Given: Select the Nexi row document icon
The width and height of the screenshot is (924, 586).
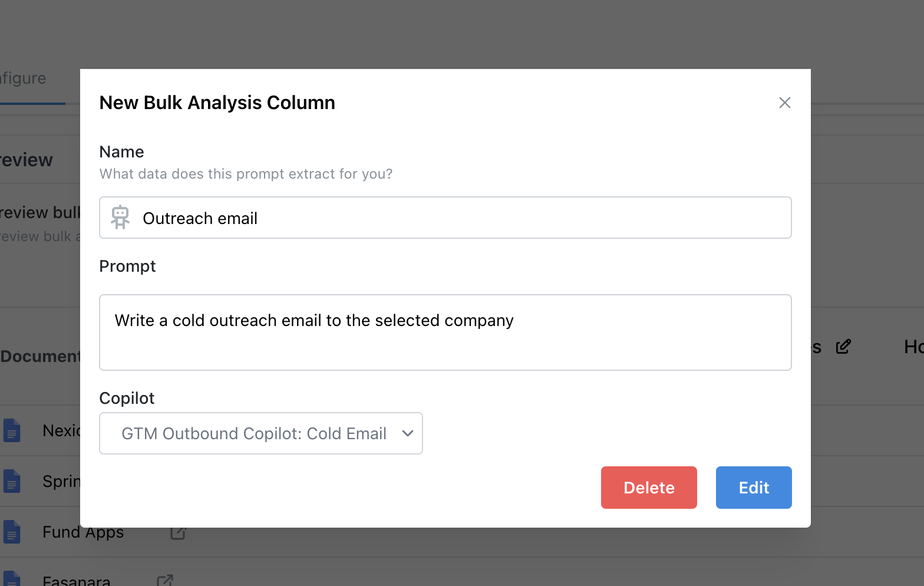Looking at the screenshot, I should (x=12, y=431).
